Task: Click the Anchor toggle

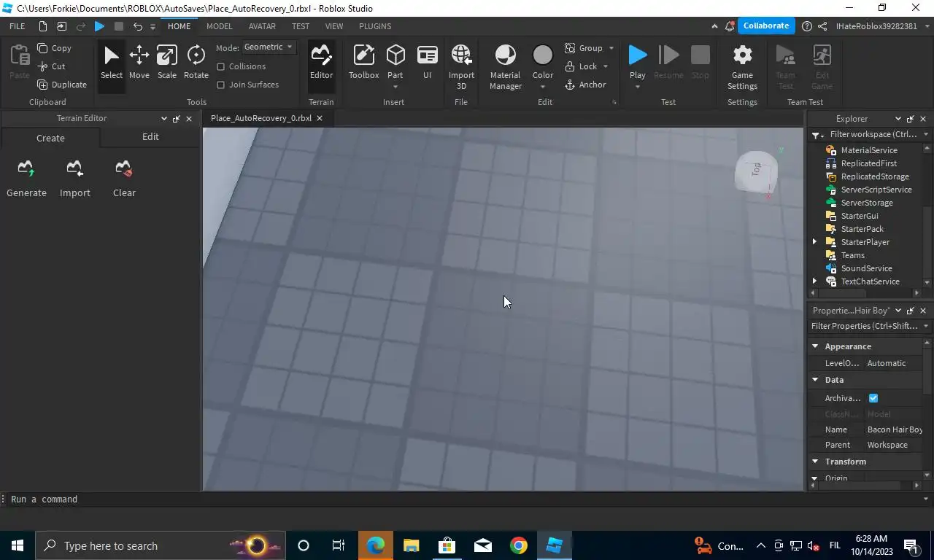Action: 585,85
